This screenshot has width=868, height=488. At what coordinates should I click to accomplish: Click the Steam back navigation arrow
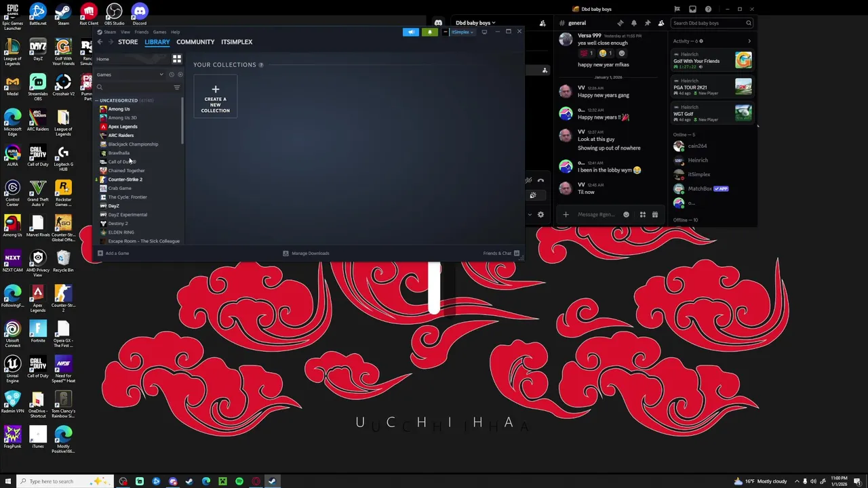[x=100, y=42]
